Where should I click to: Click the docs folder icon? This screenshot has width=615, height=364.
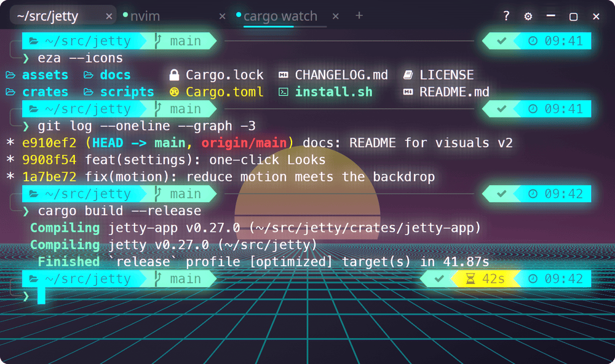pyautogui.click(x=88, y=75)
